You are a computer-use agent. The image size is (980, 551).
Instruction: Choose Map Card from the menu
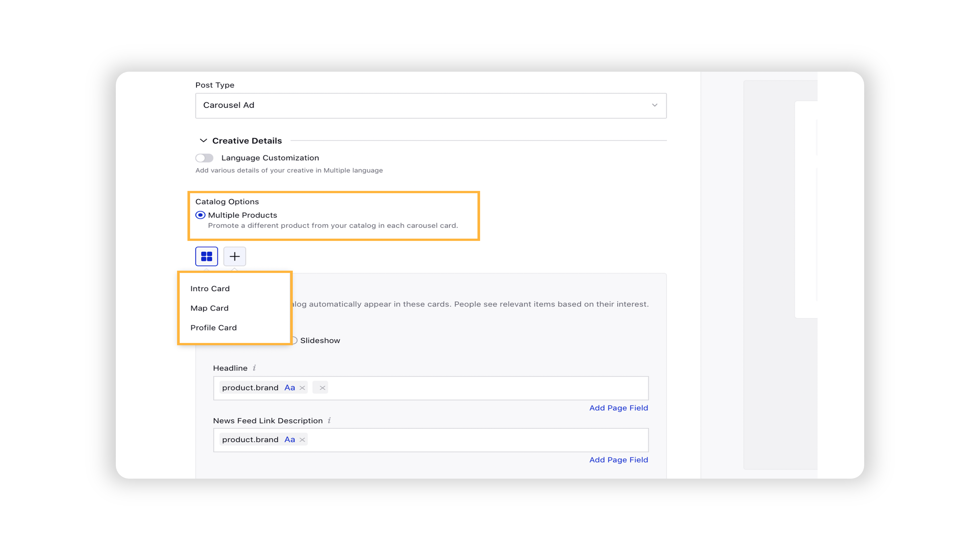click(210, 308)
